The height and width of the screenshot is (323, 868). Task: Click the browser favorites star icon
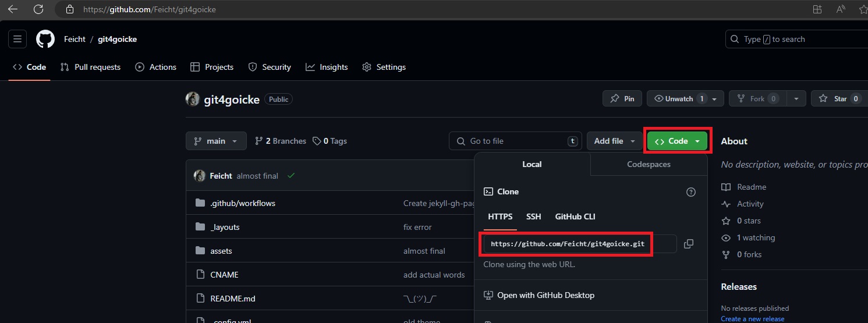pyautogui.click(x=863, y=9)
